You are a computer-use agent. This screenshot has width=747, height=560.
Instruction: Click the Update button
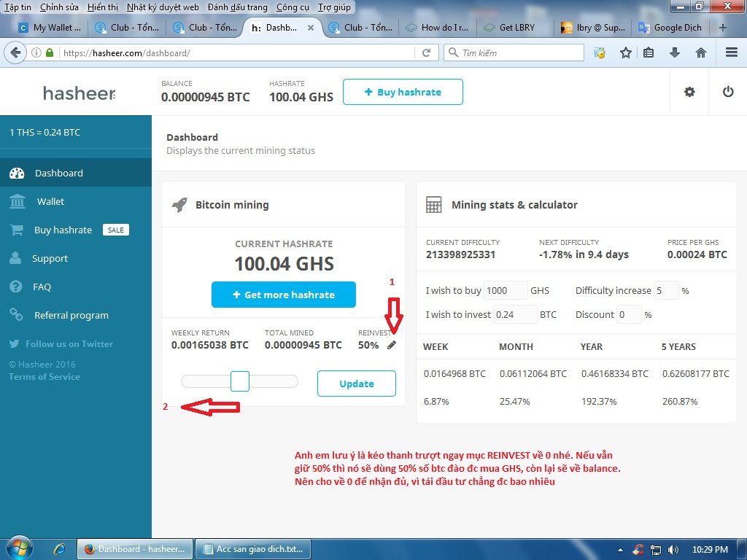pyautogui.click(x=356, y=384)
